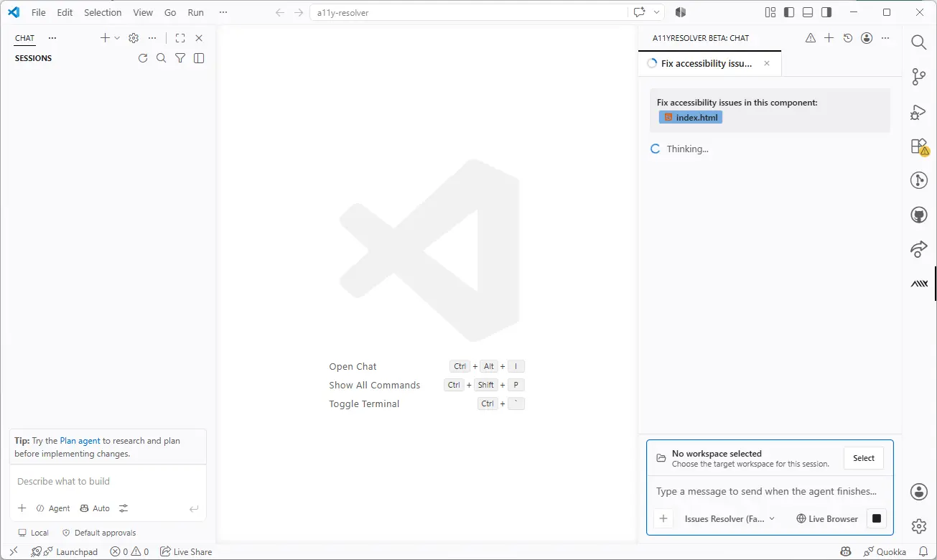The width and height of the screenshot is (937, 560).
Task: Click the a11y-resolver command center search box
Action: (469, 12)
